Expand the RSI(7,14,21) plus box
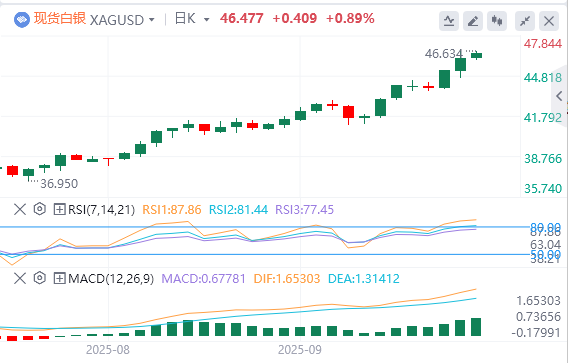The image size is (568, 363). [x=59, y=209]
